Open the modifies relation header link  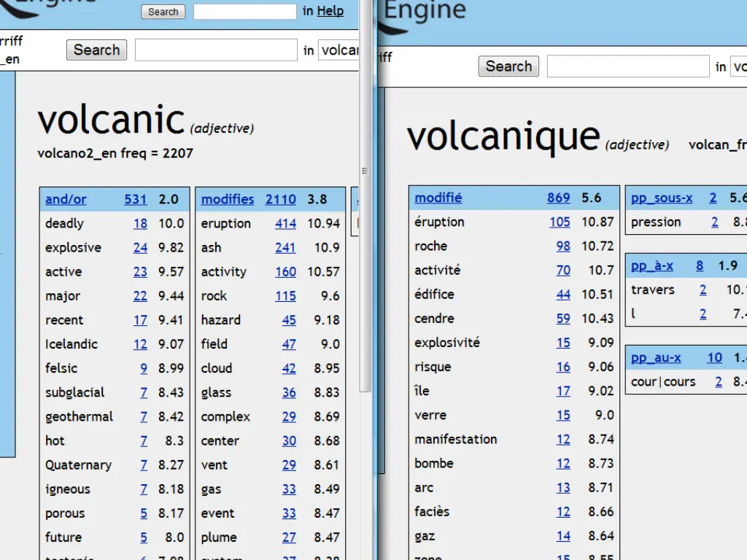(x=228, y=199)
